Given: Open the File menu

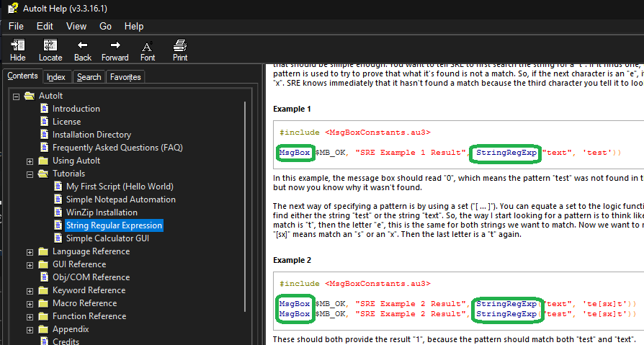Looking at the screenshot, I should 16,26.
